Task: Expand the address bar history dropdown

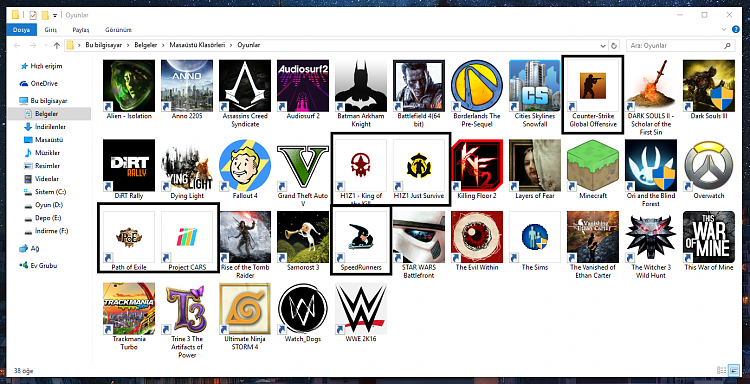Action: 603,45
